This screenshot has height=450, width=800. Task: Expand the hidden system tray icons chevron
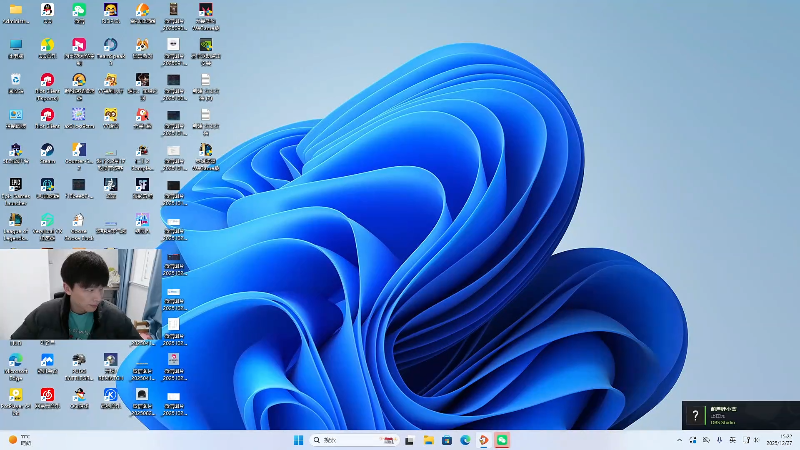pyautogui.click(x=681, y=440)
